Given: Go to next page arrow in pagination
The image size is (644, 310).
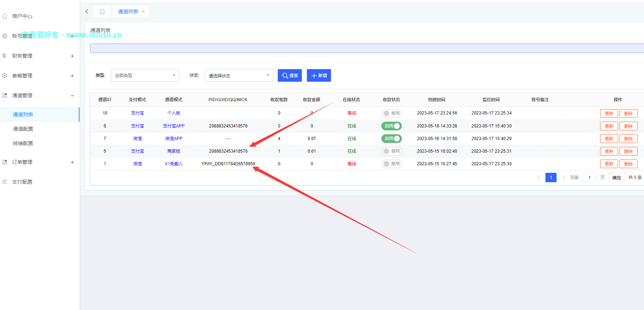Looking at the screenshot, I should coord(563,178).
